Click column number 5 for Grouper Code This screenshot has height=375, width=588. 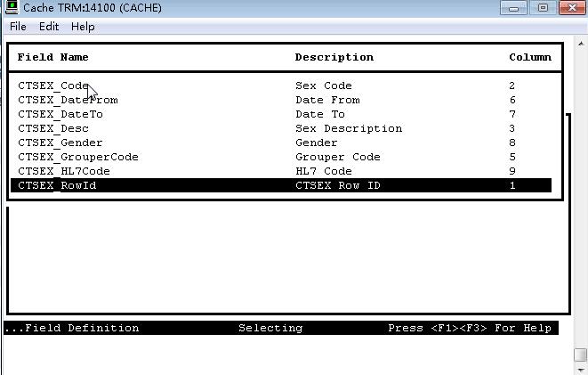pyautogui.click(x=512, y=157)
